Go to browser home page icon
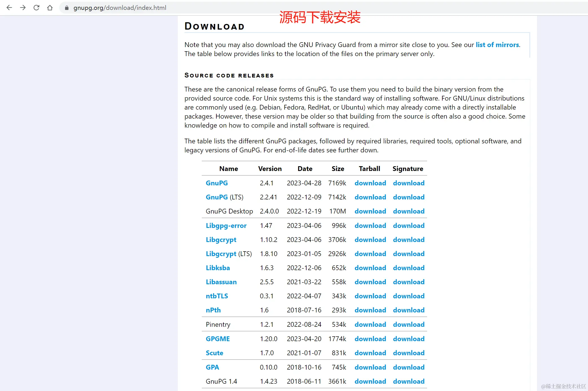The image size is (588, 391). point(50,8)
